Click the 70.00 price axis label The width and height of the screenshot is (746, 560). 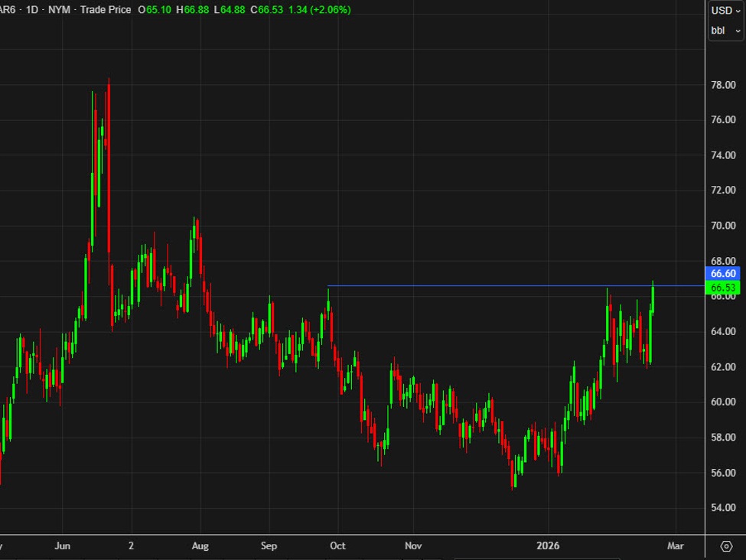pyautogui.click(x=723, y=226)
